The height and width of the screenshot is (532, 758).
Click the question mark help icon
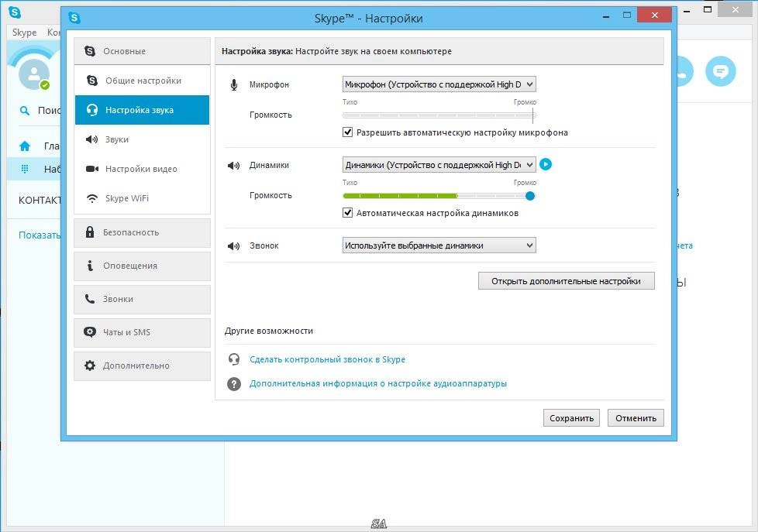[x=234, y=384]
